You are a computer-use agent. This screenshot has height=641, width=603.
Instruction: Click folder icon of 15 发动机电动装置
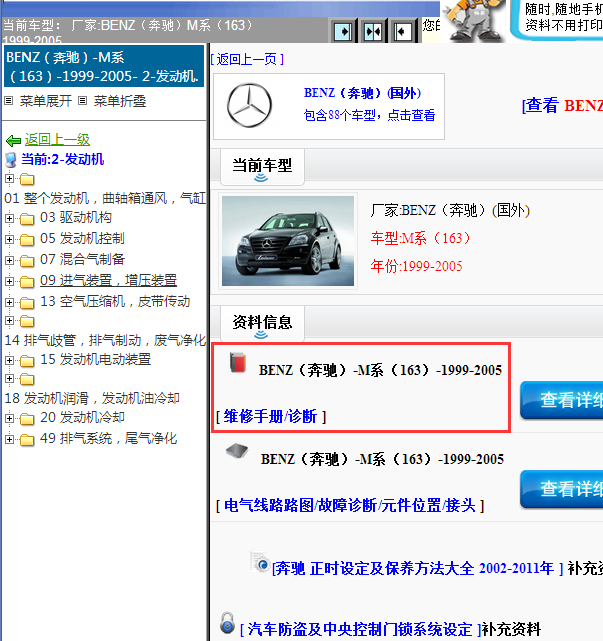pos(27,361)
